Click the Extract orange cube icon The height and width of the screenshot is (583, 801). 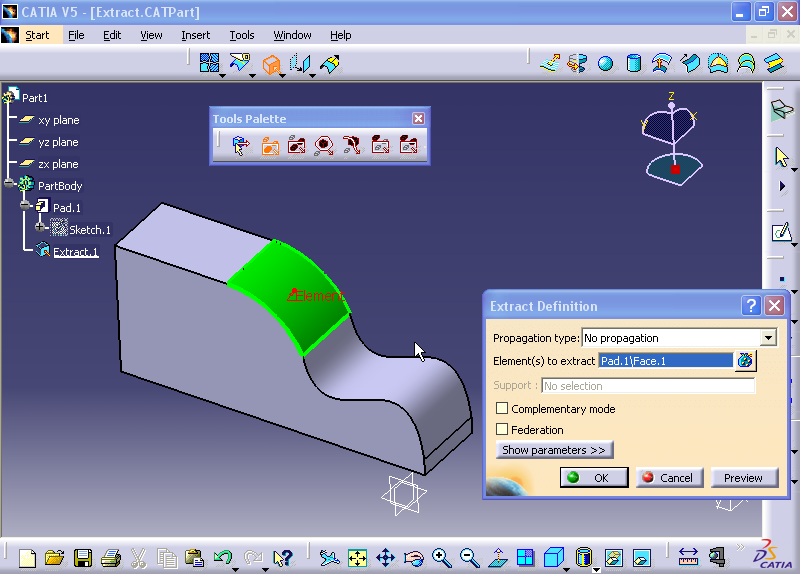point(271,65)
